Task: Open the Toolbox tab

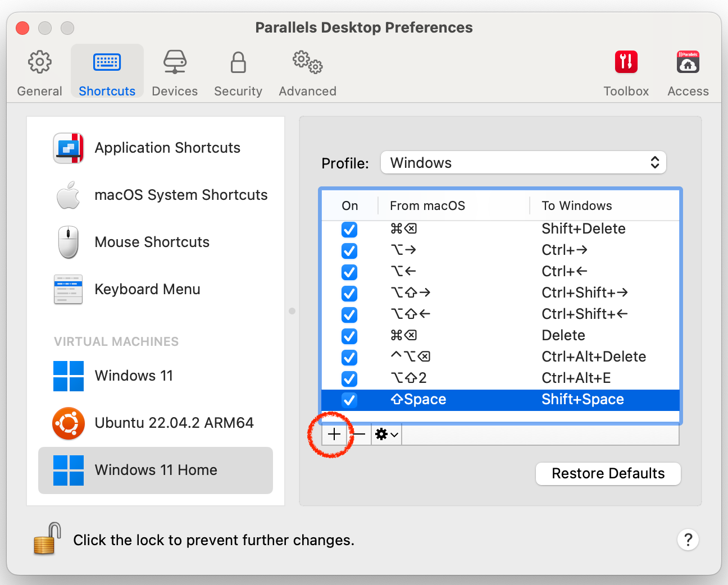Action: click(x=626, y=73)
